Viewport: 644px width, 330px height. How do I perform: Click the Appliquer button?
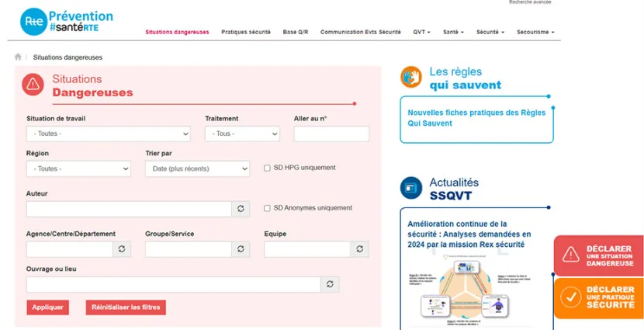(47, 307)
